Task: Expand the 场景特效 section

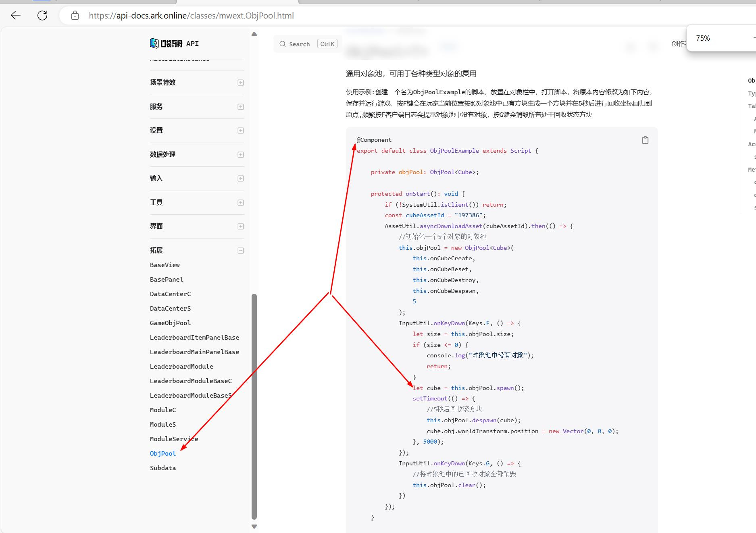Action: tap(241, 83)
